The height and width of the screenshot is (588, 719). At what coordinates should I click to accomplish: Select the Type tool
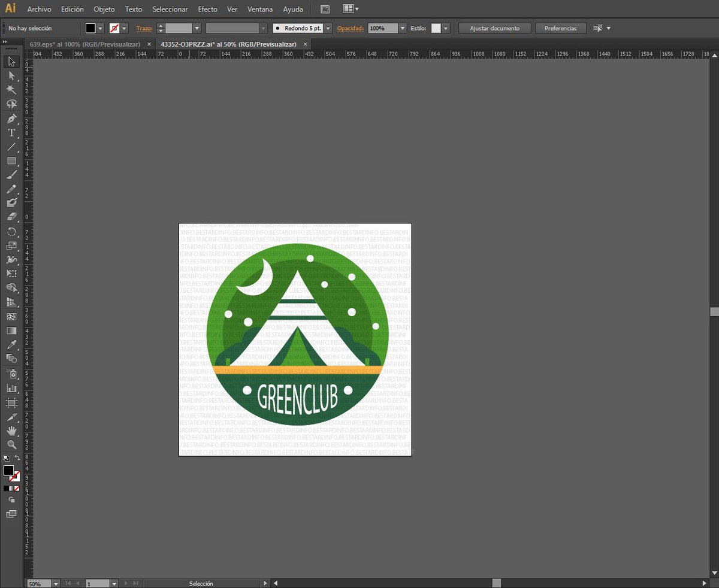[11, 133]
